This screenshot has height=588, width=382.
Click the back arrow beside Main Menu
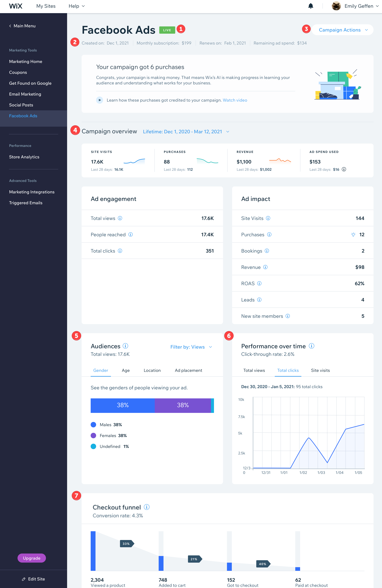point(10,26)
